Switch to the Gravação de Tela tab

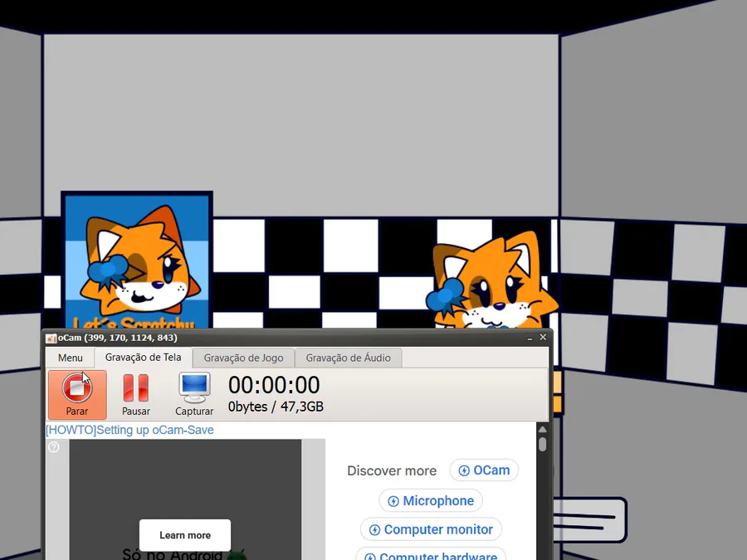(x=143, y=357)
